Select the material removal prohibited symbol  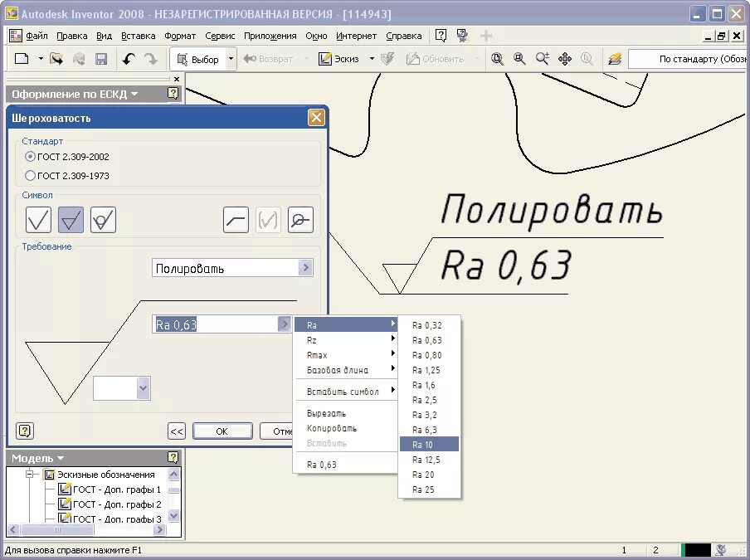pos(104,220)
